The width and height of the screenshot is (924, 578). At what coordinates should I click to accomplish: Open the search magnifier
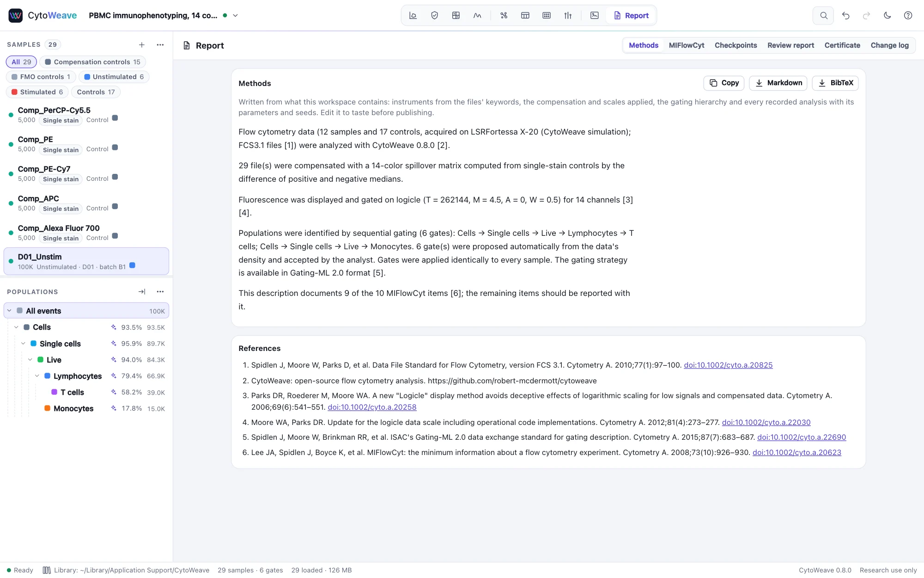coord(823,15)
